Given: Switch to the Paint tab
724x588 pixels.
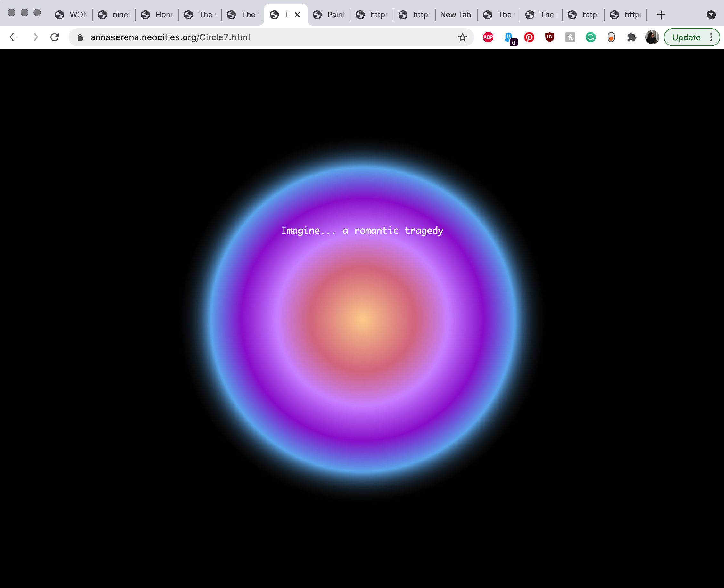Looking at the screenshot, I should 329,15.
